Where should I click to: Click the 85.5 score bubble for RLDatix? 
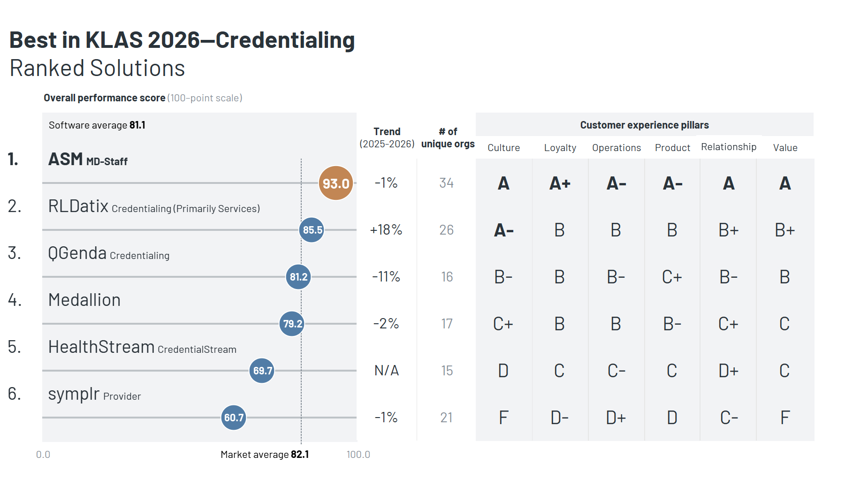pyautogui.click(x=312, y=230)
